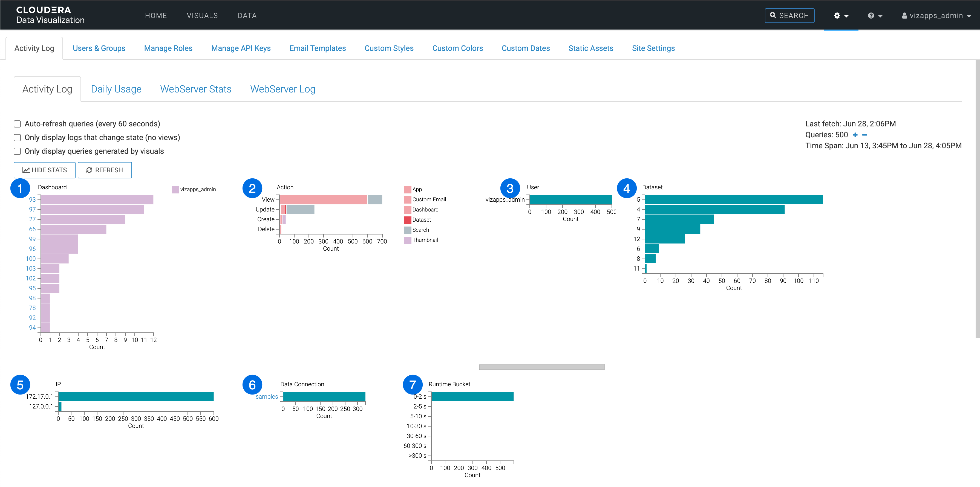Click the horizontal scrollbar below charts
Viewport: 980px width, 487px height.
(x=541, y=367)
